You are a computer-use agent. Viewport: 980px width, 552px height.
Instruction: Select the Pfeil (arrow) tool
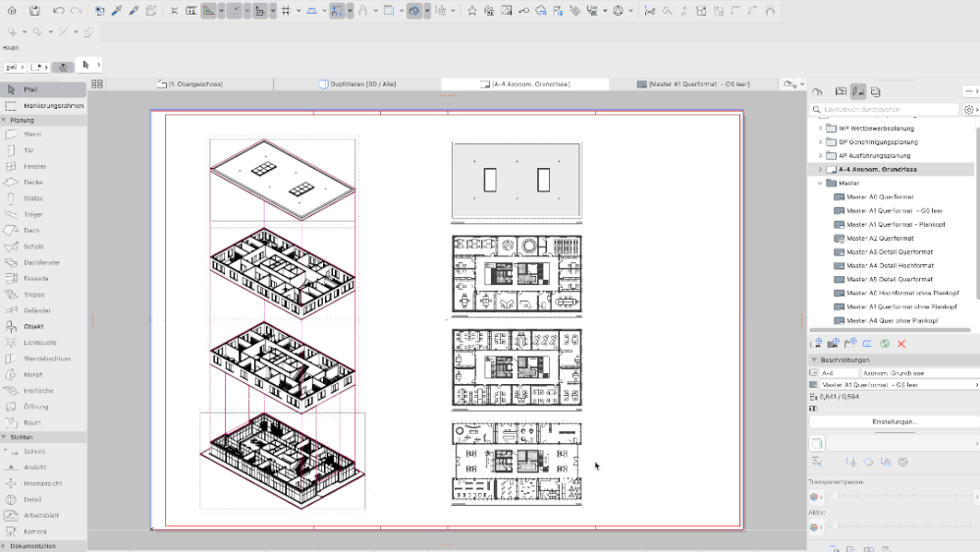pos(43,89)
